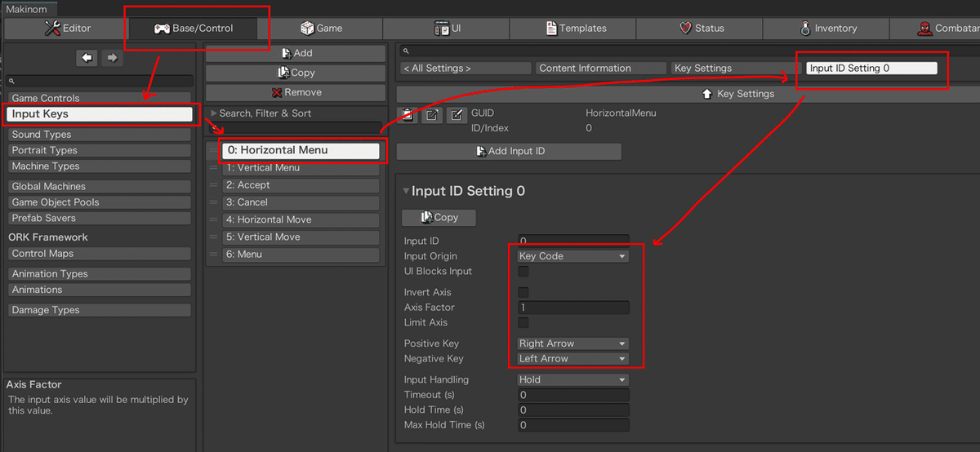Grab the handle of 1: Vertical Menu
980x452 pixels.
pos(214,168)
